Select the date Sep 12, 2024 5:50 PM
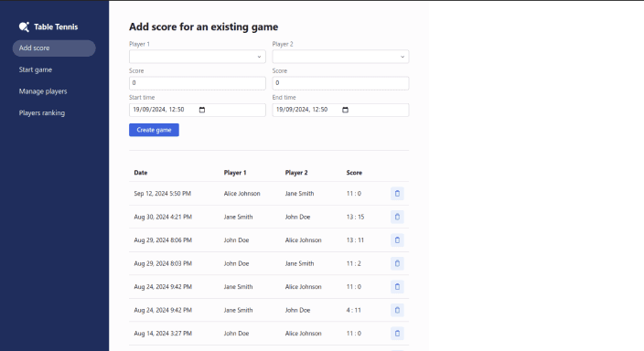 click(x=162, y=194)
